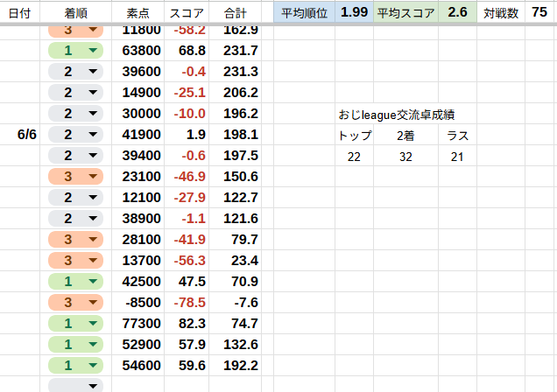The width and height of the screenshot is (557, 392).
Task: Select score cell 57.9
Action: pyautogui.click(x=187, y=344)
